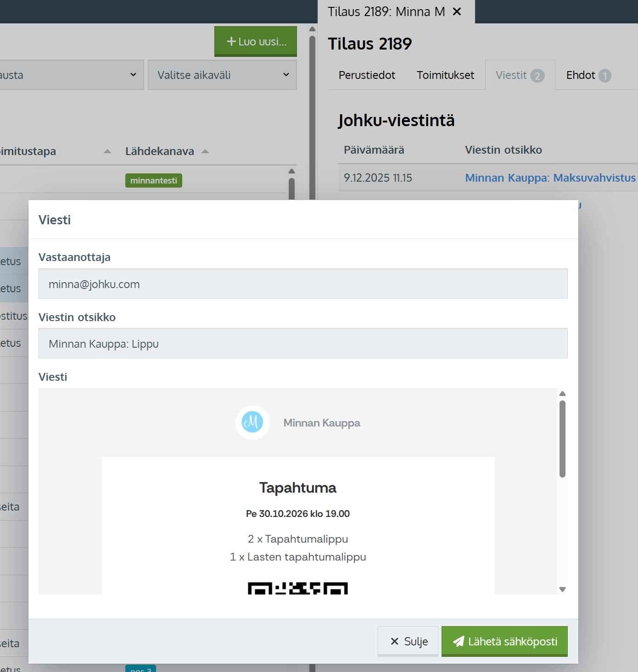Click the Viestin otsikko subject field

[x=302, y=344]
